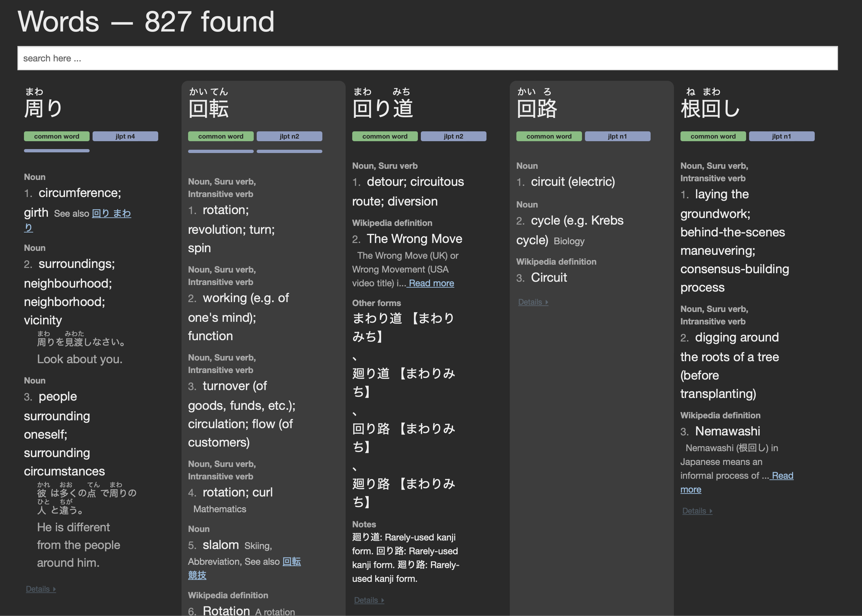Click the 'common word' tag under 周り
The width and height of the screenshot is (862, 616).
click(x=56, y=136)
